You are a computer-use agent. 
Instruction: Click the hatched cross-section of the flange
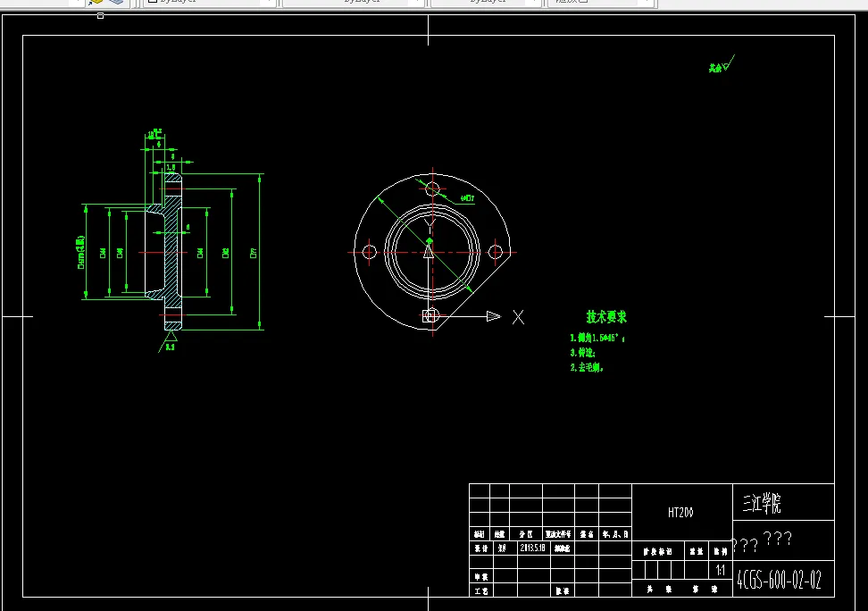(x=172, y=252)
